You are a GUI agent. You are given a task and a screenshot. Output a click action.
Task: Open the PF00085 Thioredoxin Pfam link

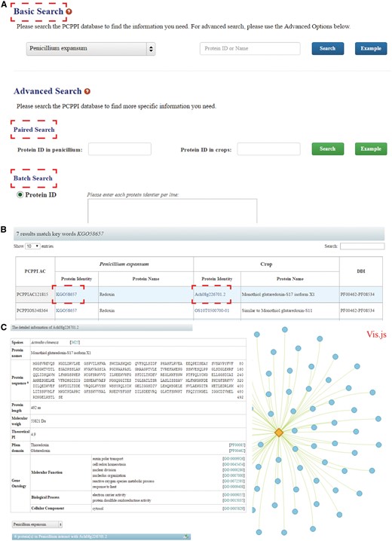click(237, 445)
